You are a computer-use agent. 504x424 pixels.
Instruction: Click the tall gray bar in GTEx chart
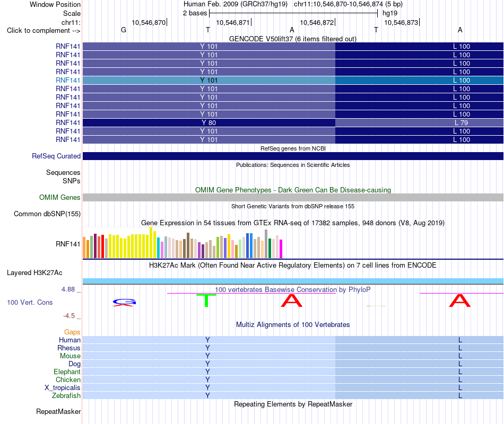[x=266, y=244]
